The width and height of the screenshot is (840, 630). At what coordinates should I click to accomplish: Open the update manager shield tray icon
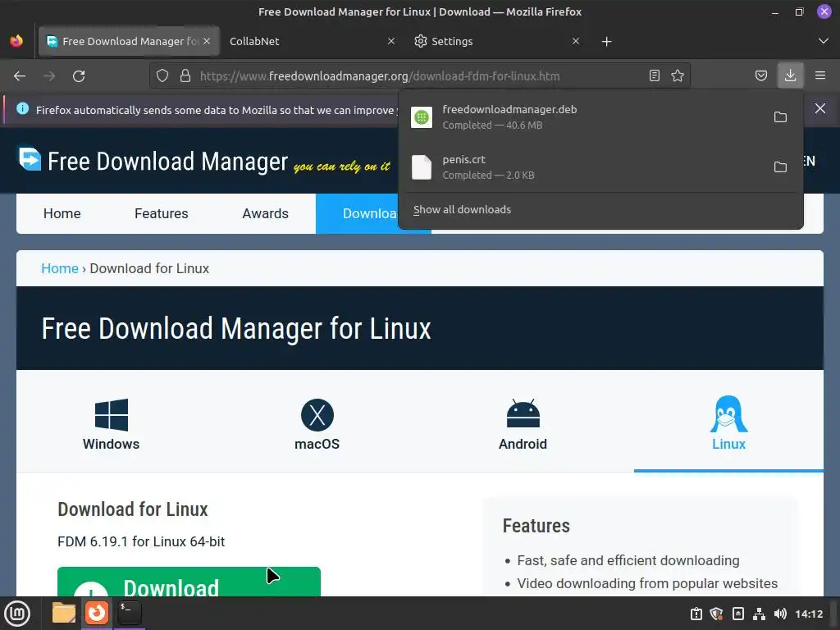[716, 614]
